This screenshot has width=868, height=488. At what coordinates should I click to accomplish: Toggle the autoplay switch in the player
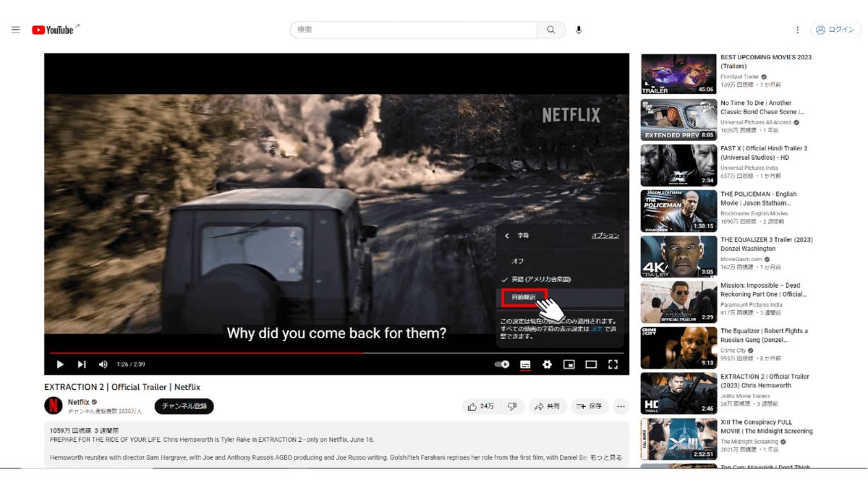tap(502, 364)
